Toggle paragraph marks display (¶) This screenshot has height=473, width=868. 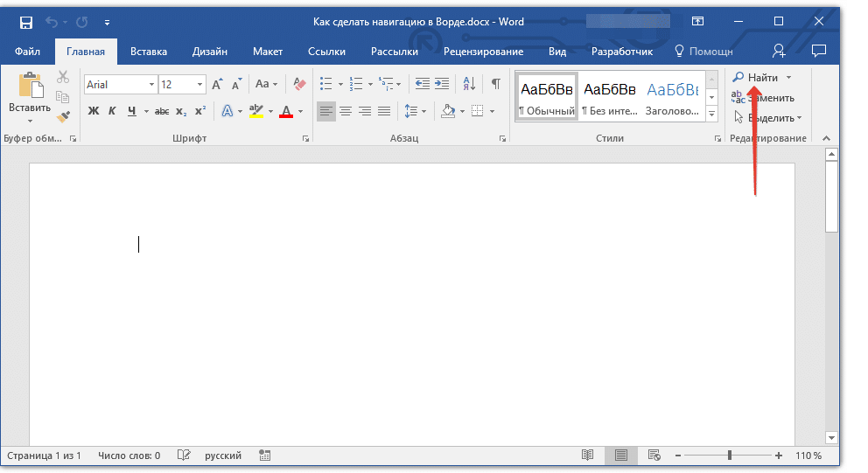click(x=496, y=84)
